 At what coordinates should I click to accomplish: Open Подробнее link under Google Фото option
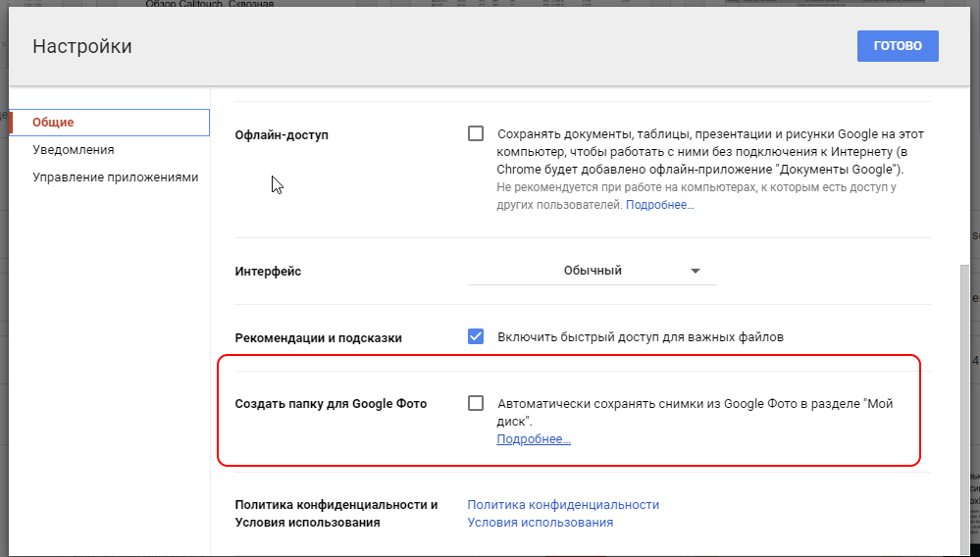534,439
